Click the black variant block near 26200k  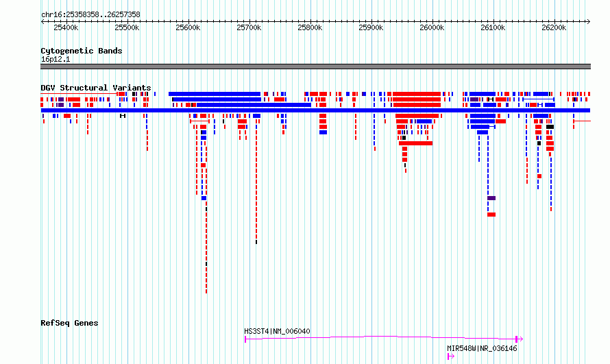tap(550, 127)
